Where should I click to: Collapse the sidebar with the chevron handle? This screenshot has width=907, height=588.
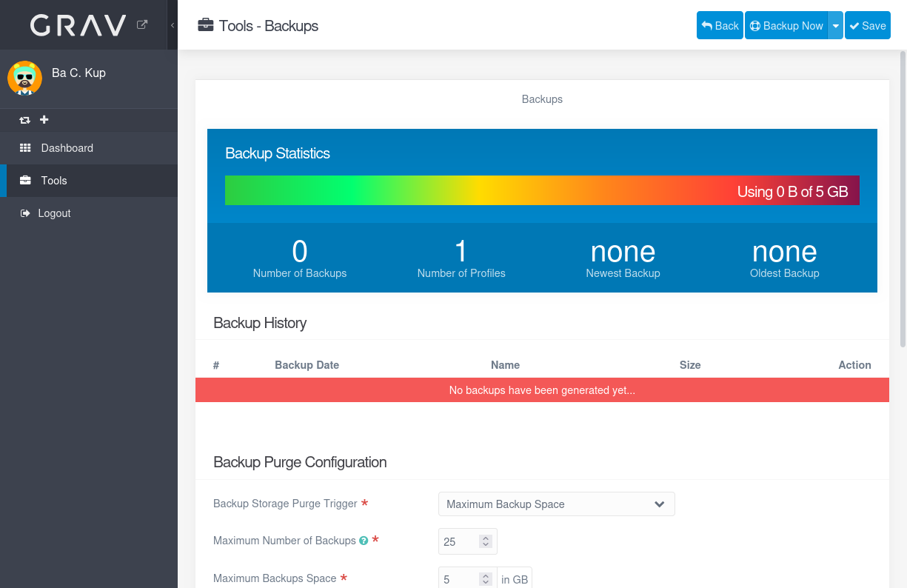(x=173, y=25)
